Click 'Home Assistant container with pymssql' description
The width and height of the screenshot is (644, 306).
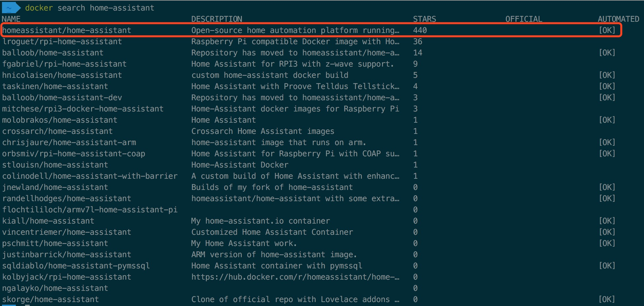point(277,266)
